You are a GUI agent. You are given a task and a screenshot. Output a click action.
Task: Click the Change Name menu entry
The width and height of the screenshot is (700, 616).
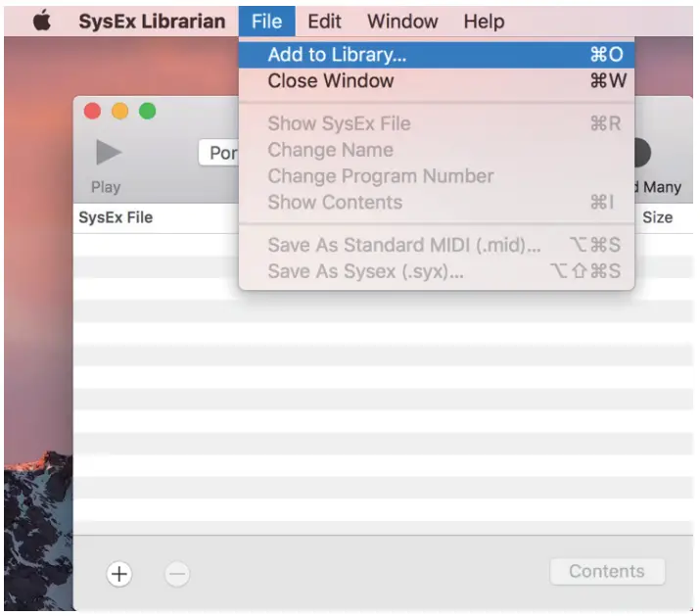(437, 150)
